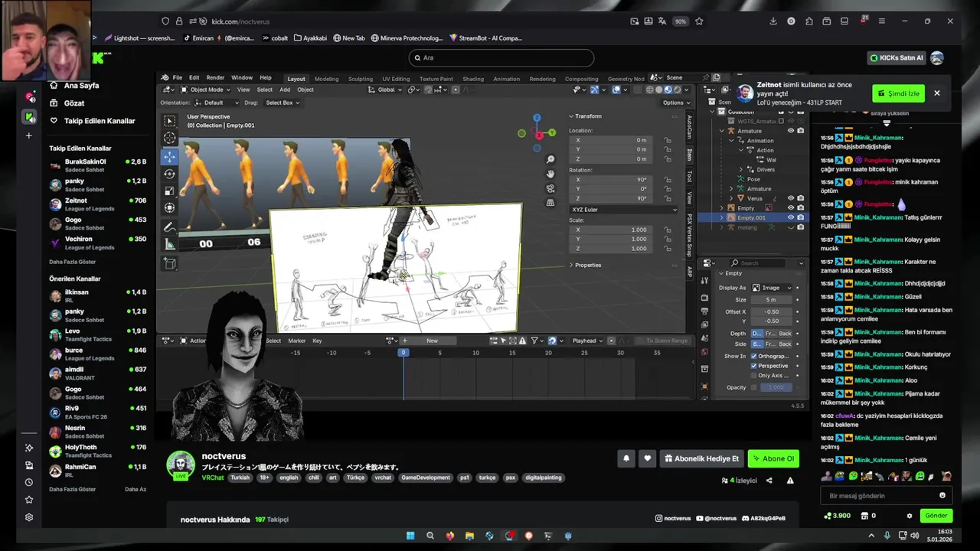Select the Blender Select Box tool

point(169,121)
